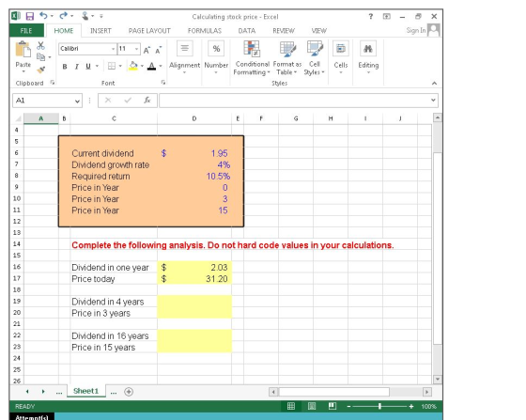Open the Customize Quick Access Toolbar dropdown
The image size is (526, 420).
pyautogui.click(x=101, y=16)
